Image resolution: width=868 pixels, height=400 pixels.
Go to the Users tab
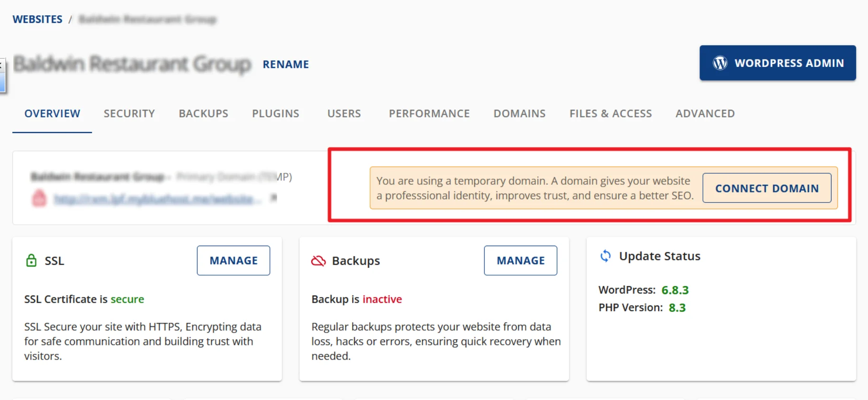344,114
